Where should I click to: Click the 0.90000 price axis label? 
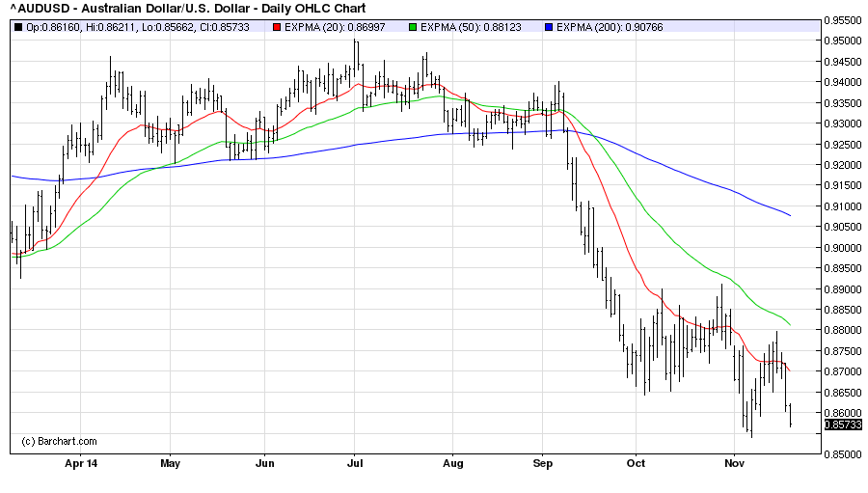point(845,248)
